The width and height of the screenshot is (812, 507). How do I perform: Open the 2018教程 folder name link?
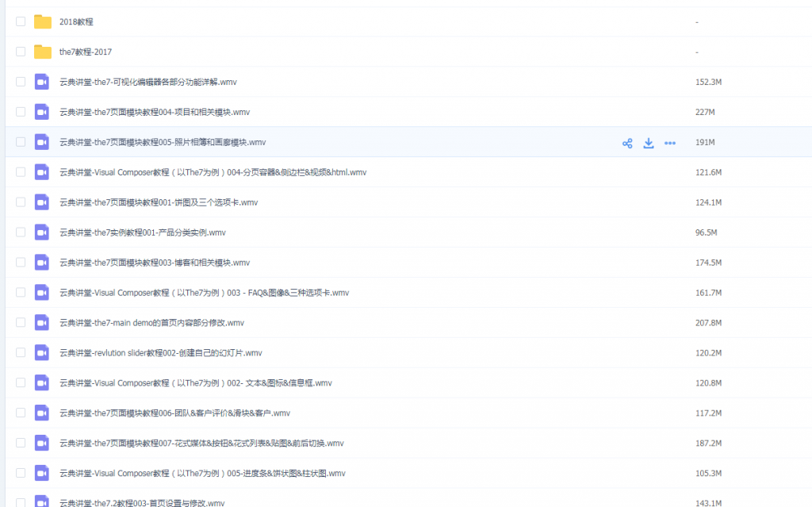click(x=76, y=22)
